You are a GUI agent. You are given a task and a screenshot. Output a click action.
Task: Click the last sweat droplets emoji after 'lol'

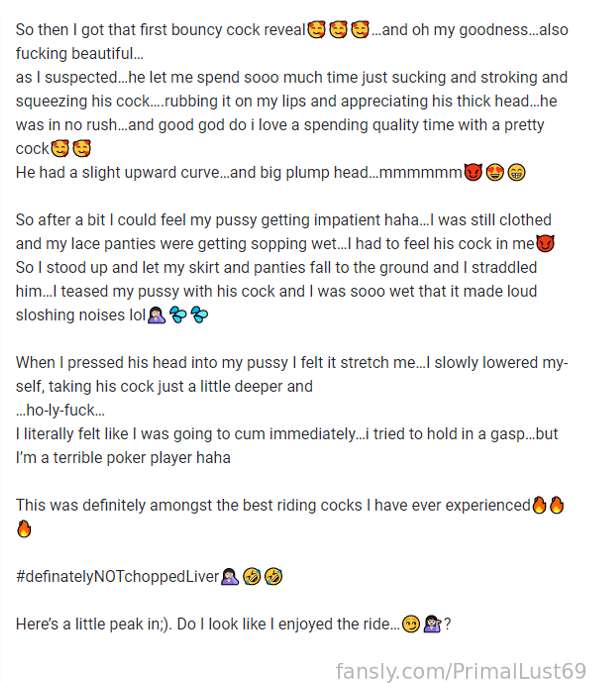200,315
